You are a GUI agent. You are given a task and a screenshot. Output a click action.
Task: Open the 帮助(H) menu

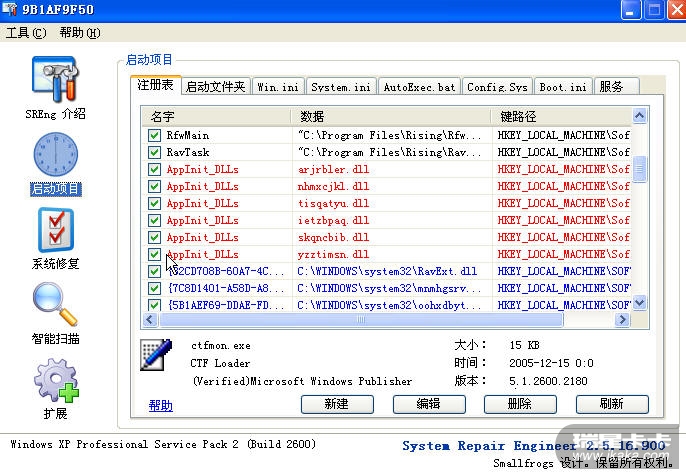tap(80, 33)
